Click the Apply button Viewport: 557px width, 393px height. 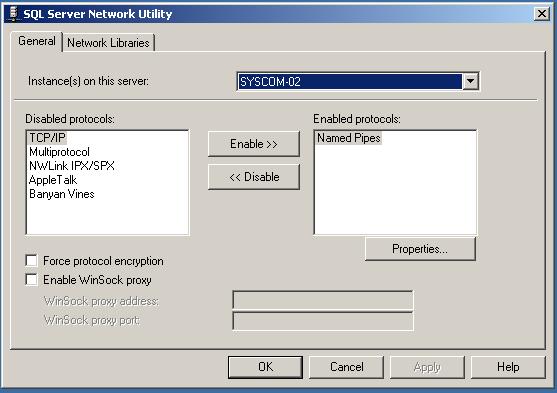pos(427,367)
